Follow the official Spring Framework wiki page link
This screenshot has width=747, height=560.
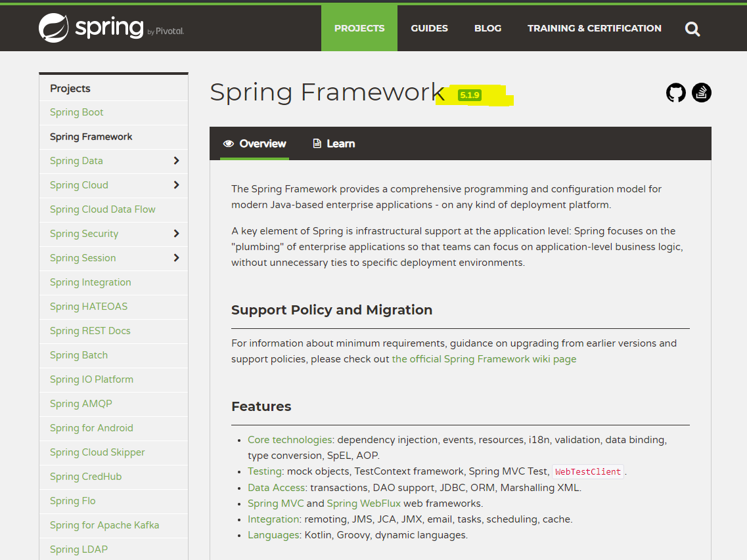coord(484,359)
